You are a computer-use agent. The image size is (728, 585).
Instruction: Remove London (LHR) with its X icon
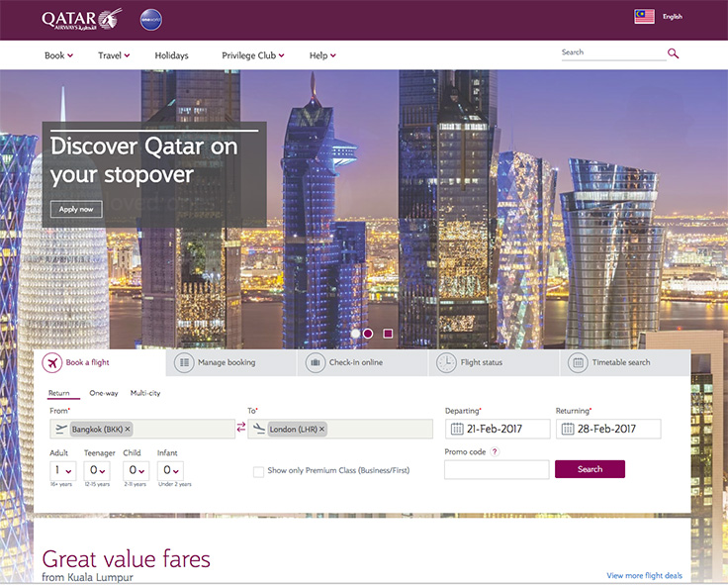pos(321,429)
